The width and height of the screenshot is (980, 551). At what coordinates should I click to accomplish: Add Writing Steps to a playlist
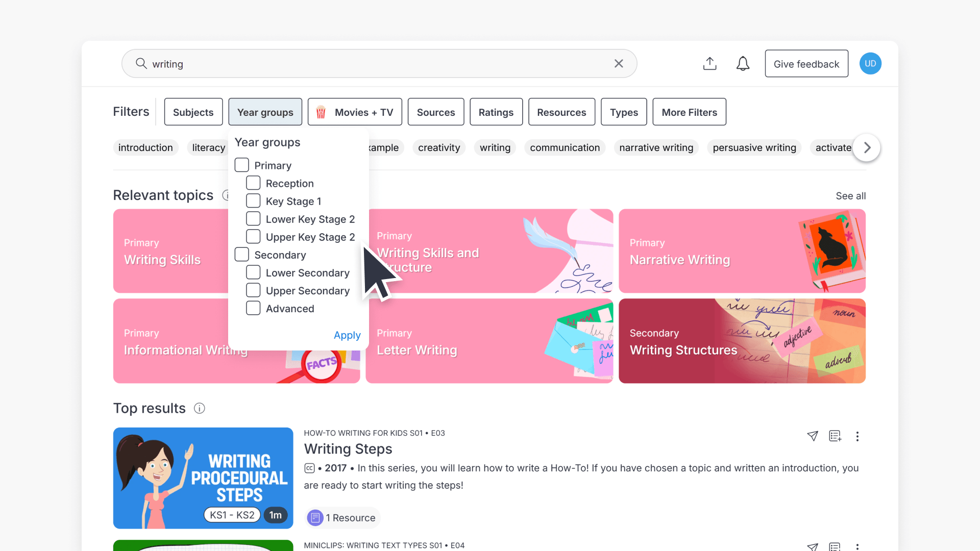tap(835, 436)
